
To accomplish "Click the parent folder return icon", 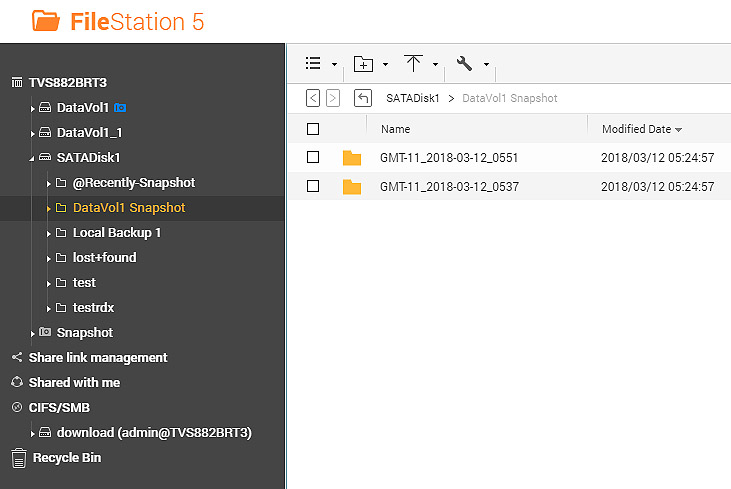I will [x=364, y=98].
